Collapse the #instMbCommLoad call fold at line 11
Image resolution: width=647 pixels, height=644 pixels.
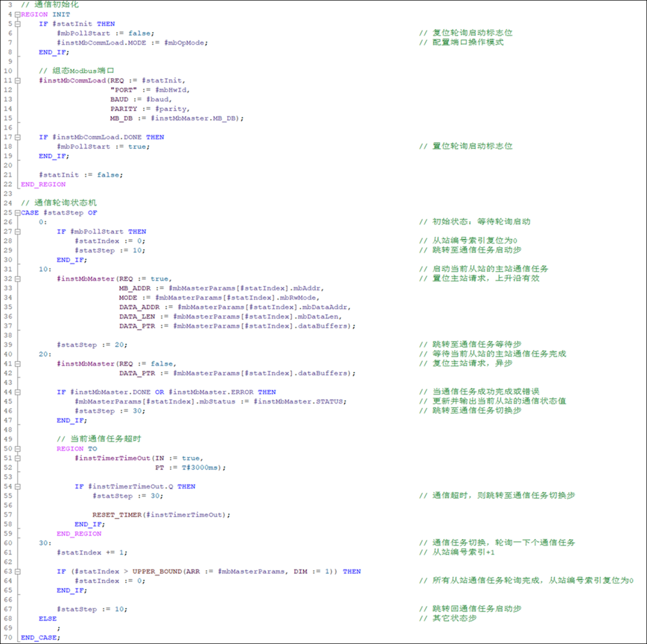pos(17,80)
